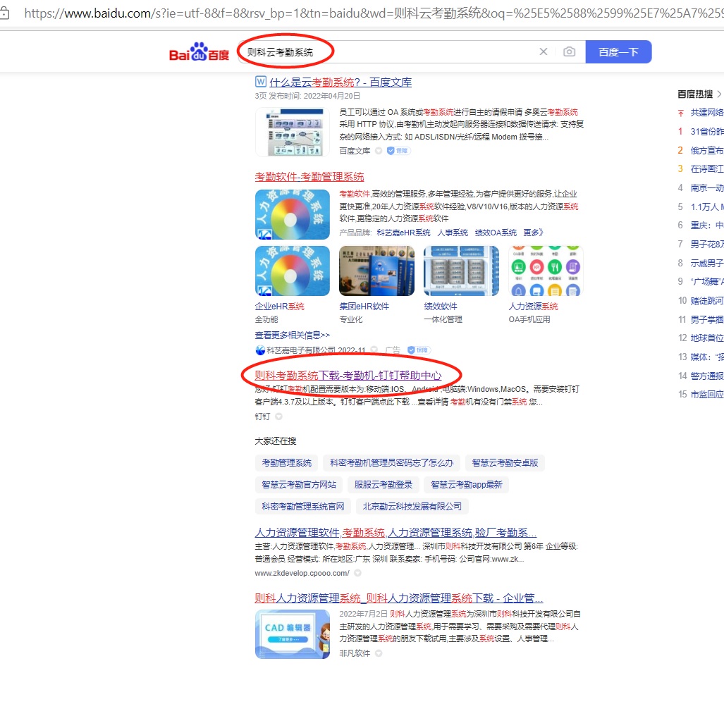Open 则科人力资源管理系统下载 result link
Viewport: 724px width, 728px height.
pos(399,598)
